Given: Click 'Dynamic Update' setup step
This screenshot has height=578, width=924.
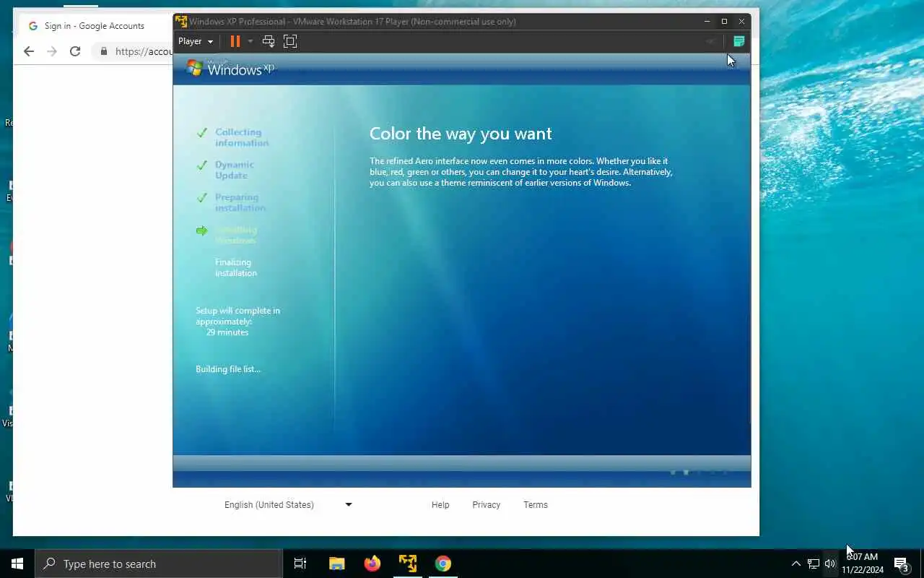Looking at the screenshot, I should point(235,170).
